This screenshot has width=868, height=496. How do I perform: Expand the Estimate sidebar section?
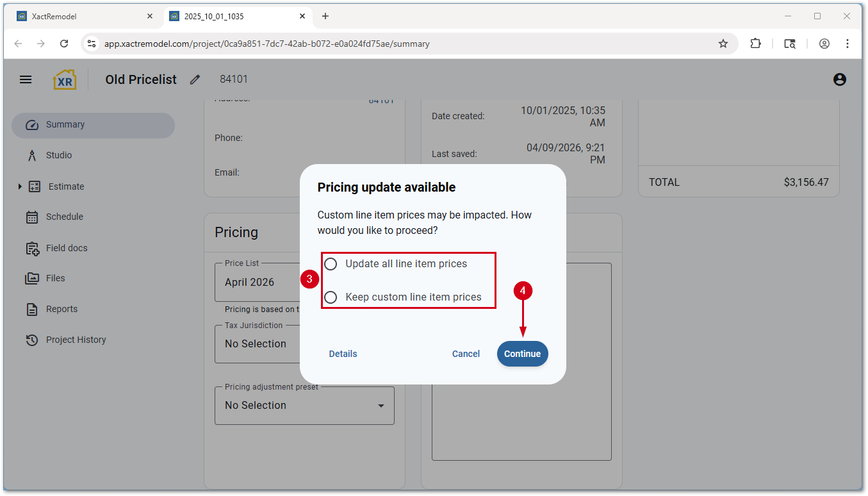[19, 186]
